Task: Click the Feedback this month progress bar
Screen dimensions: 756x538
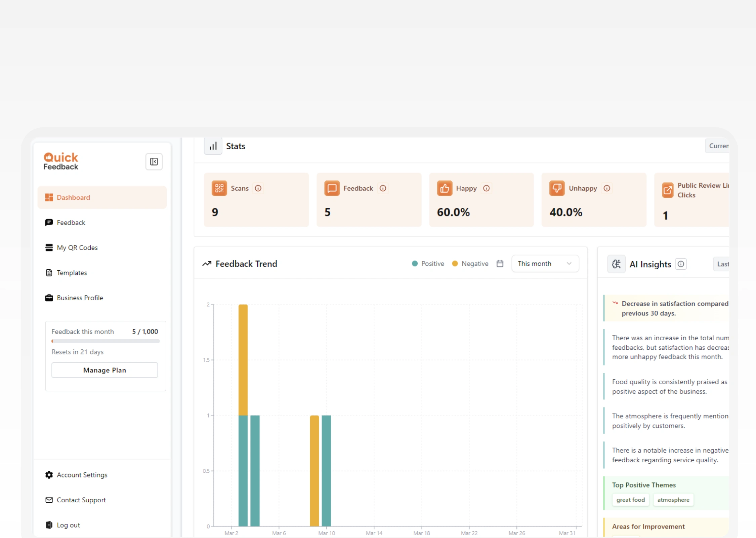Action: click(x=105, y=341)
